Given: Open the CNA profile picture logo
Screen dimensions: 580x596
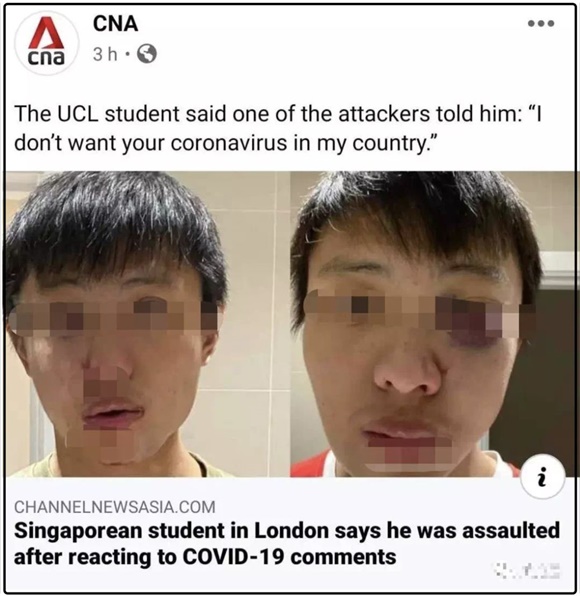Looking at the screenshot, I should click(x=46, y=41).
